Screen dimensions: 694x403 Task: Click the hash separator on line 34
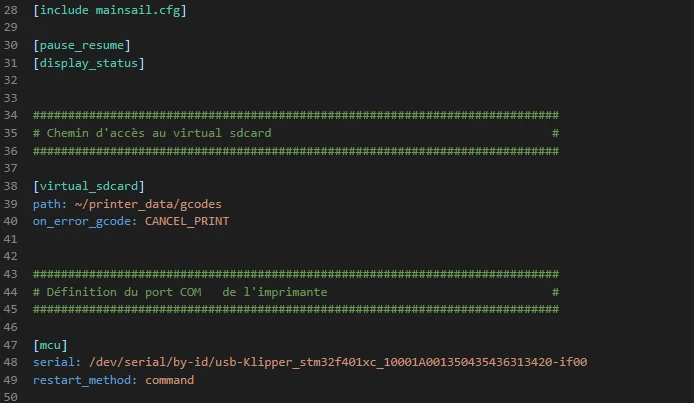click(x=296, y=115)
